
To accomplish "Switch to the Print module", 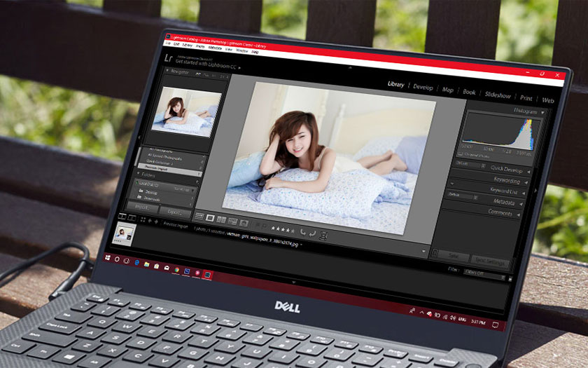I will pyautogui.click(x=526, y=98).
